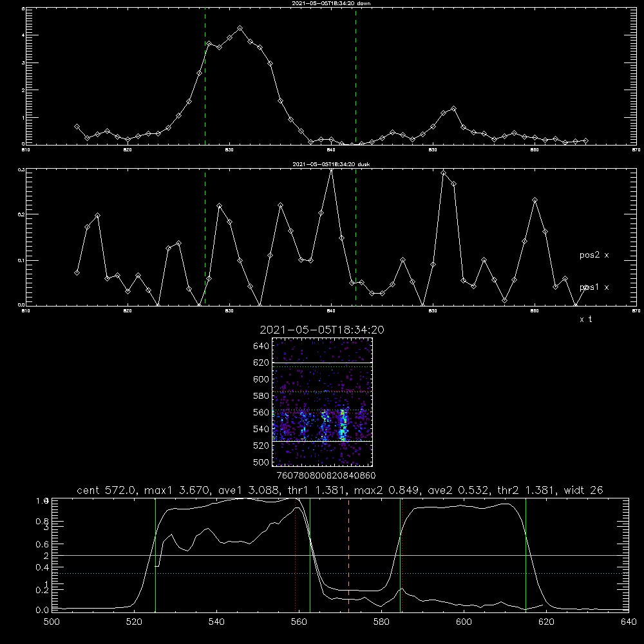Click the 'pos2 x' label
644x644 pixels.
tap(594, 255)
